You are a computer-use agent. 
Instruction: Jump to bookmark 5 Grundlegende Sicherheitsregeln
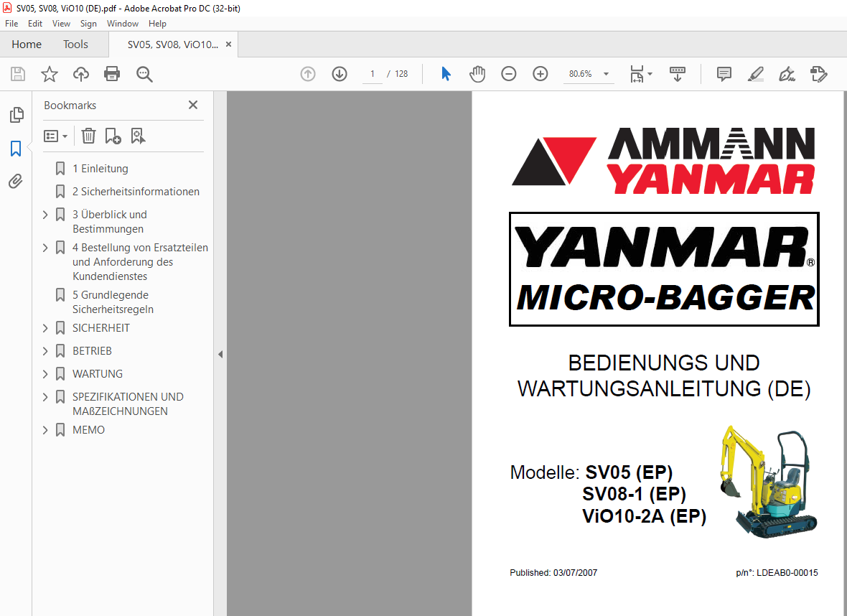[x=113, y=302]
